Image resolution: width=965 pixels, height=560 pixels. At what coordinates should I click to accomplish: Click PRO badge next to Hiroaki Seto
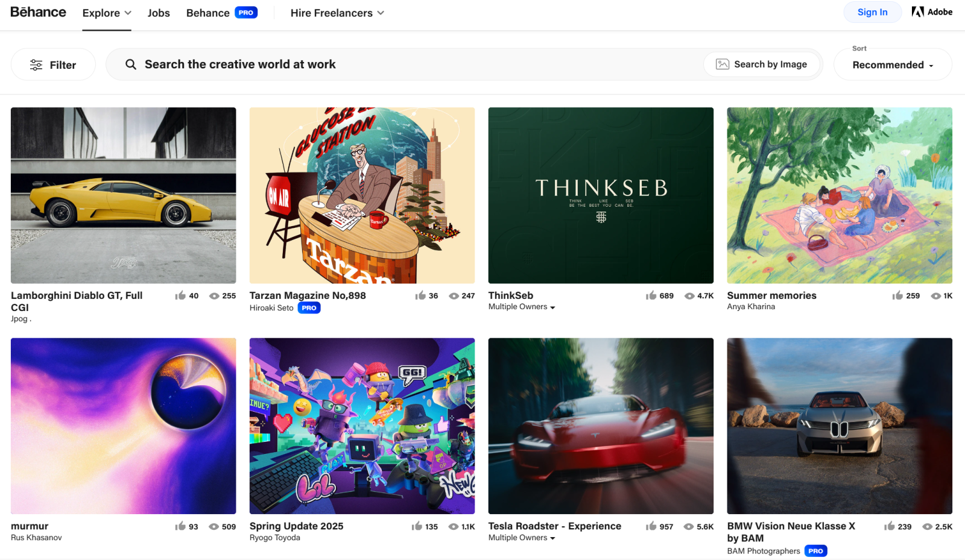coord(309,308)
